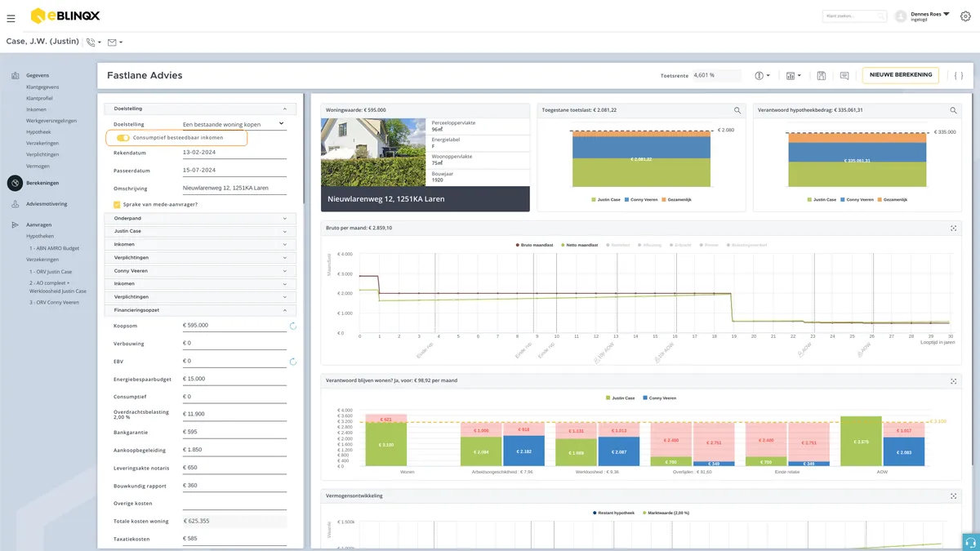
Task: Toggle Netto maandlast legend series
Action: point(579,245)
